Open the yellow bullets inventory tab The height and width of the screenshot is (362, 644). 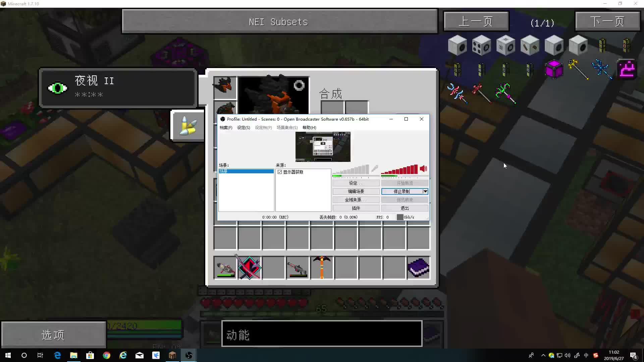coord(187,126)
